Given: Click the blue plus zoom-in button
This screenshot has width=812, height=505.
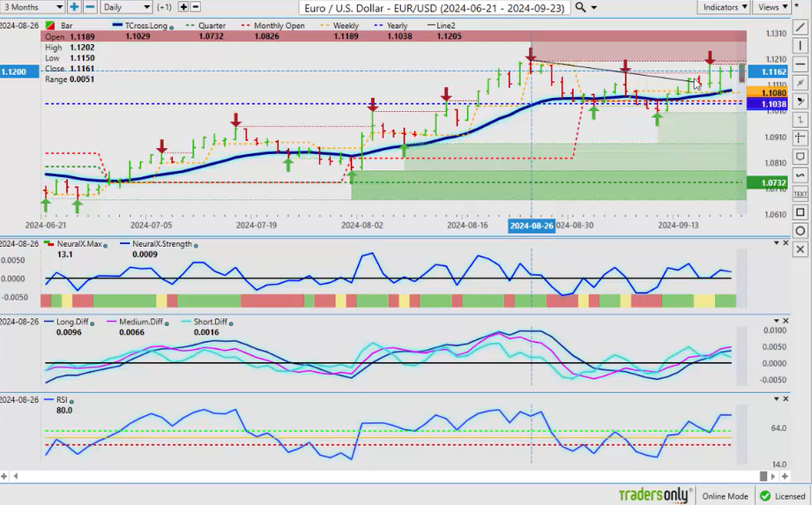Looking at the screenshot, I should [x=74, y=7].
